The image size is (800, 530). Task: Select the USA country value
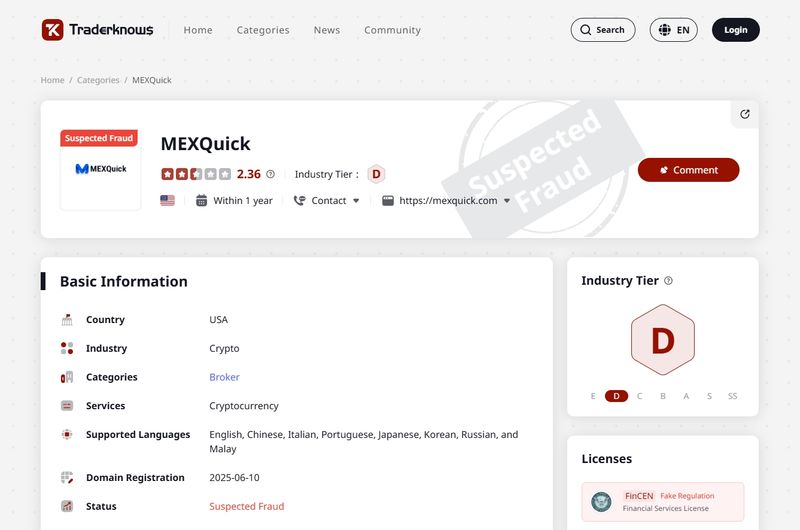click(x=218, y=320)
